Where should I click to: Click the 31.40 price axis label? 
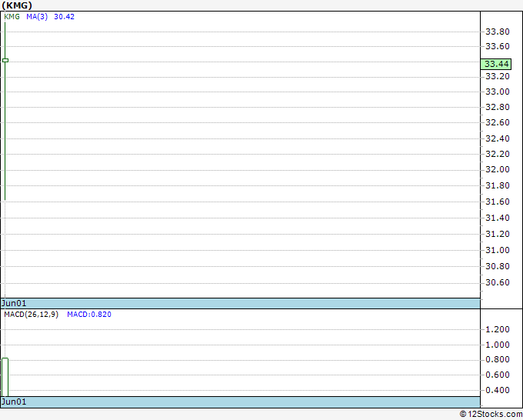pos(498,218)
